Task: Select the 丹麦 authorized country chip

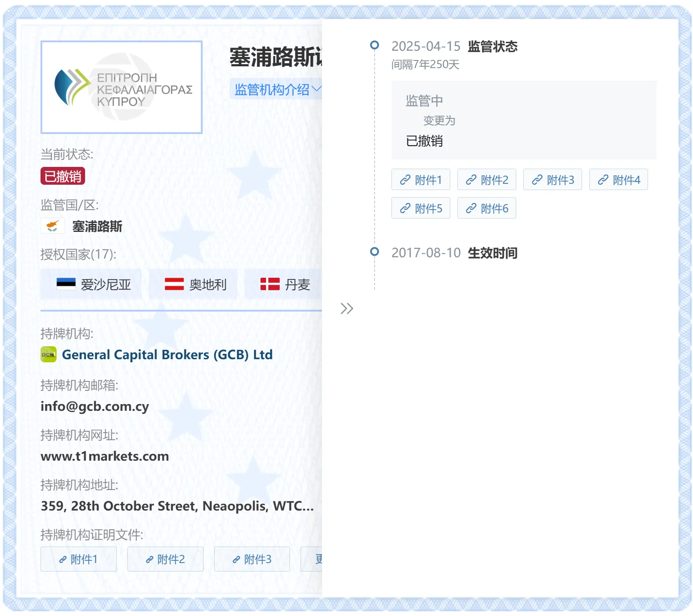Action: point(284,284)
